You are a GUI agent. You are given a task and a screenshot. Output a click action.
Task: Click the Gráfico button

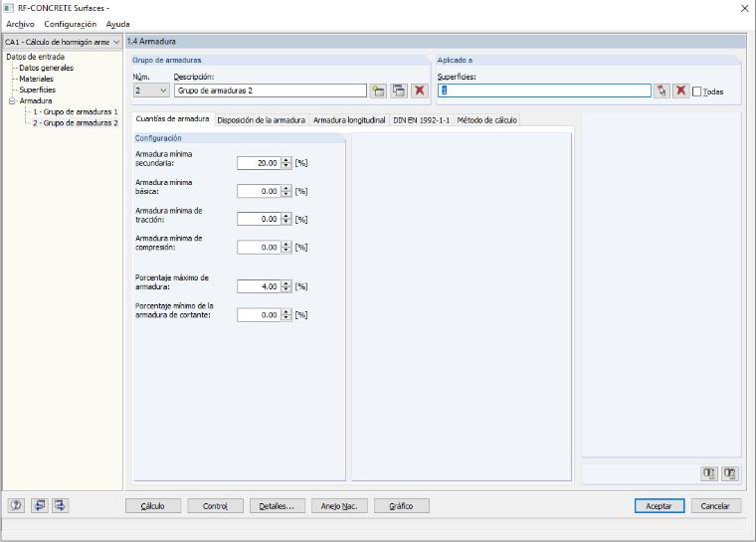point(402,506)
